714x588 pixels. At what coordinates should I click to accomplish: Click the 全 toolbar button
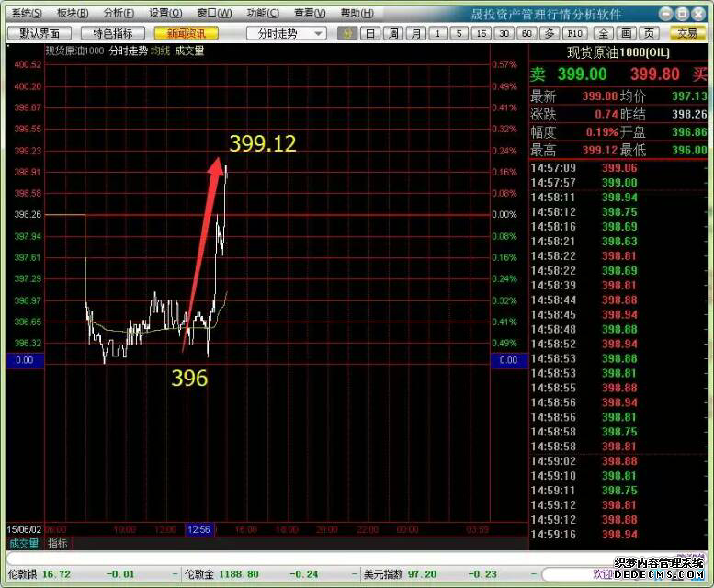[604, 33]
